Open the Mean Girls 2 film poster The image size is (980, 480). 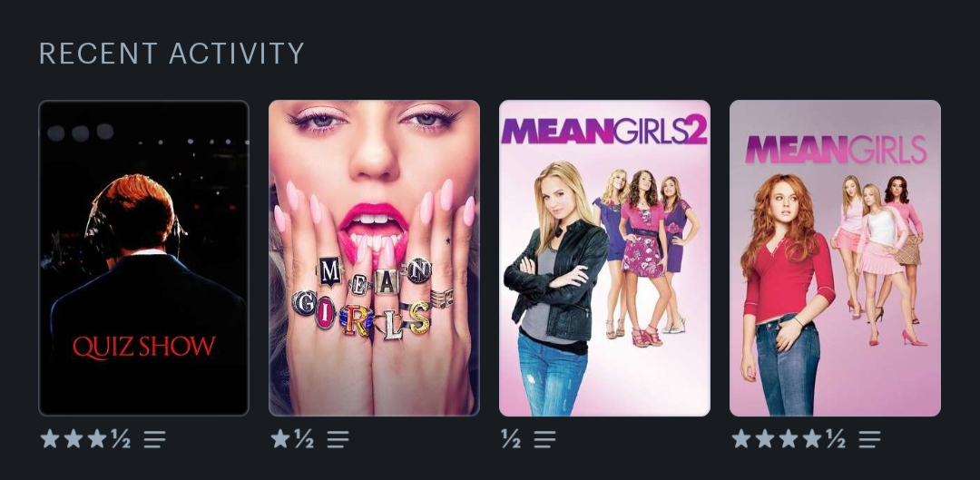click(604, 258)
